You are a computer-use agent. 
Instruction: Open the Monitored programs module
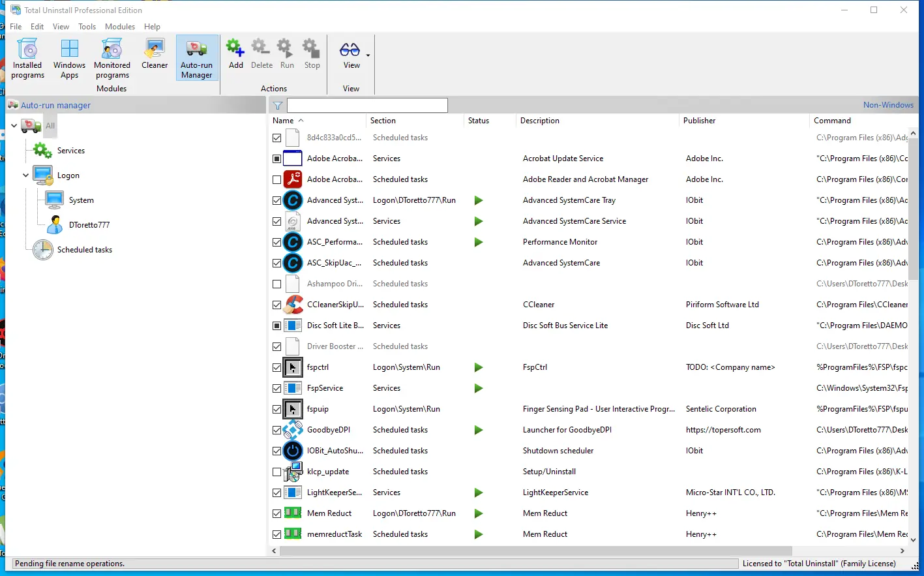(112, 58)
